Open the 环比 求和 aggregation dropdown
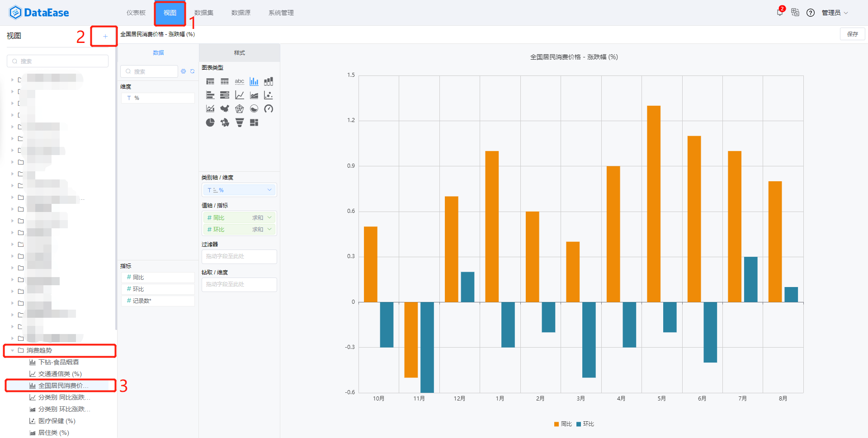868x438 pixels. click(x=269, y=229)
